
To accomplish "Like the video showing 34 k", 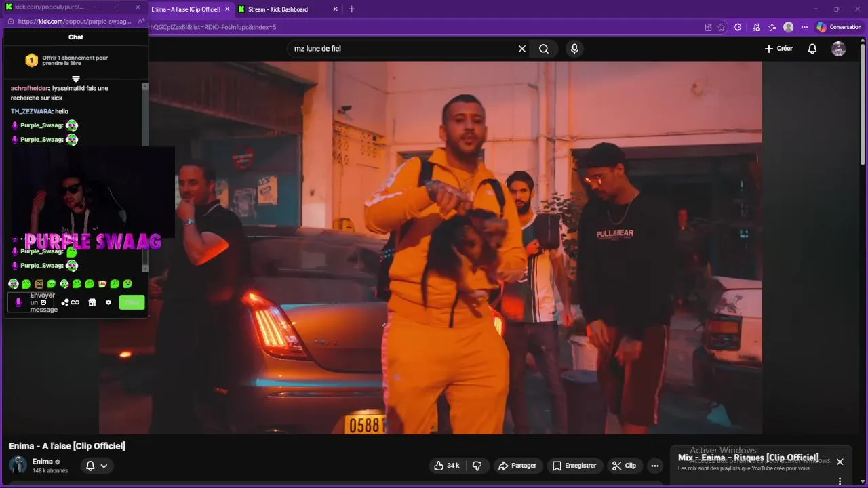I will tap(447, 466).
